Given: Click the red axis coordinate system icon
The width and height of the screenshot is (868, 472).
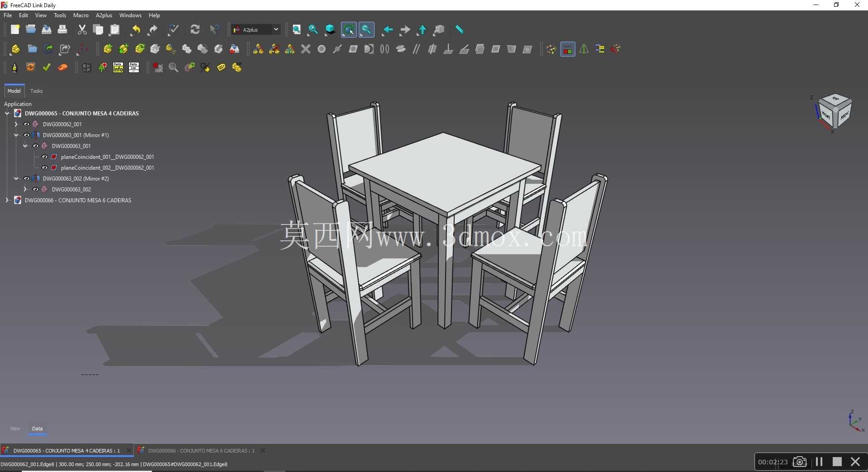Looking at the screenshot, I should tap(82, 49).
